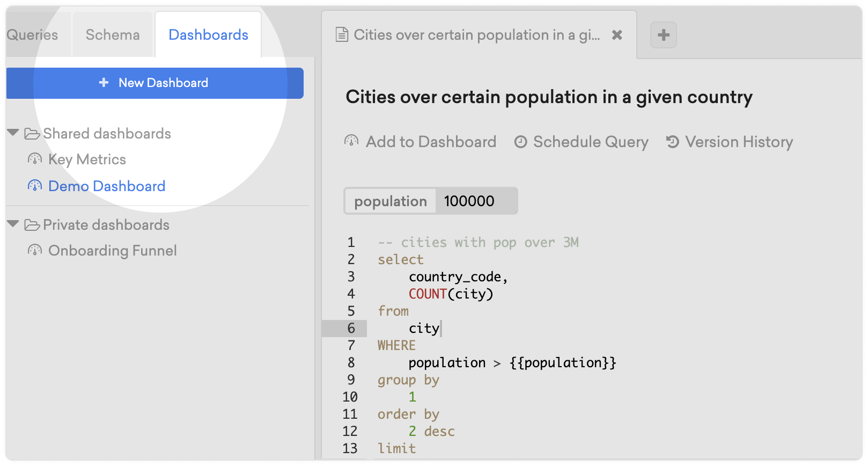
Task: Click the gauge icon beside Onboarding Funnel
Action: pyautogui.click(x=35, y=250)
